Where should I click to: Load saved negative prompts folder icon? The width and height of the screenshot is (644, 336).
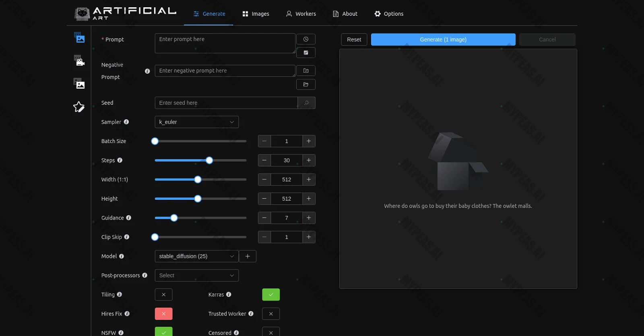(x=306, y=85)
